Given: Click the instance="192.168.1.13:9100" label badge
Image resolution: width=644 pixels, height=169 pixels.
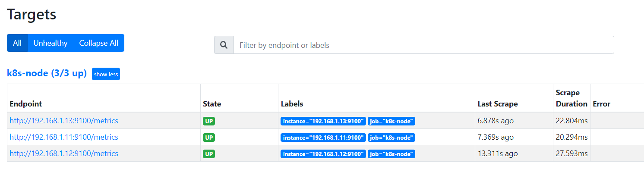Looking at the screenshot, I should [x=323, y=121].
